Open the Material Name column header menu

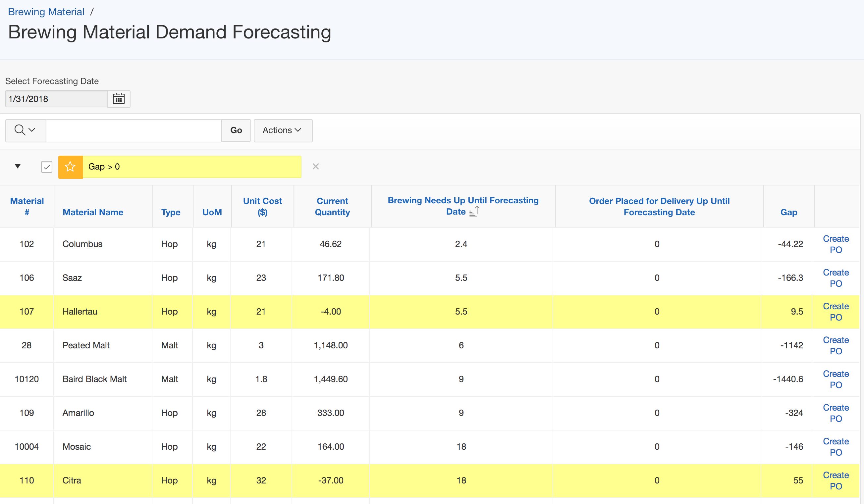pos(92,212)
